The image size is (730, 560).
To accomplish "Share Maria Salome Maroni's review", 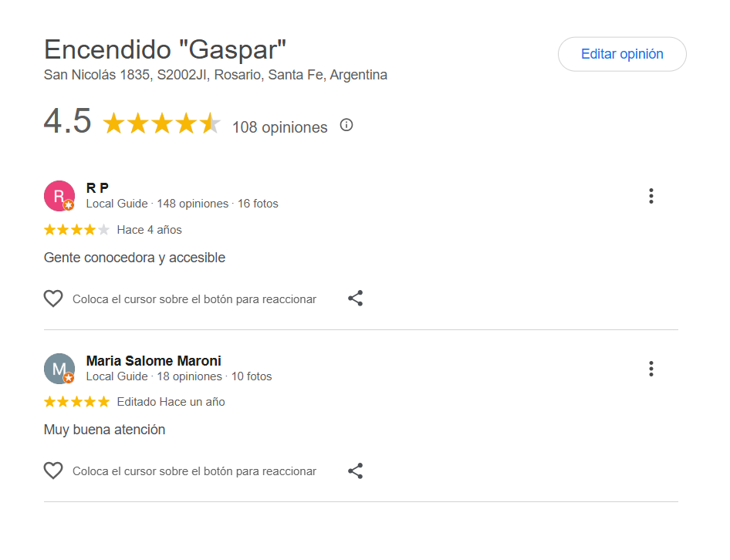I will click(x=355, y=471).
